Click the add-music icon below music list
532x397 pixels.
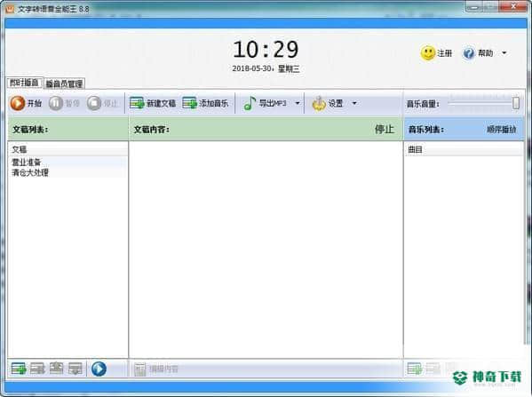pyautogui.click(x=414, y=369)
